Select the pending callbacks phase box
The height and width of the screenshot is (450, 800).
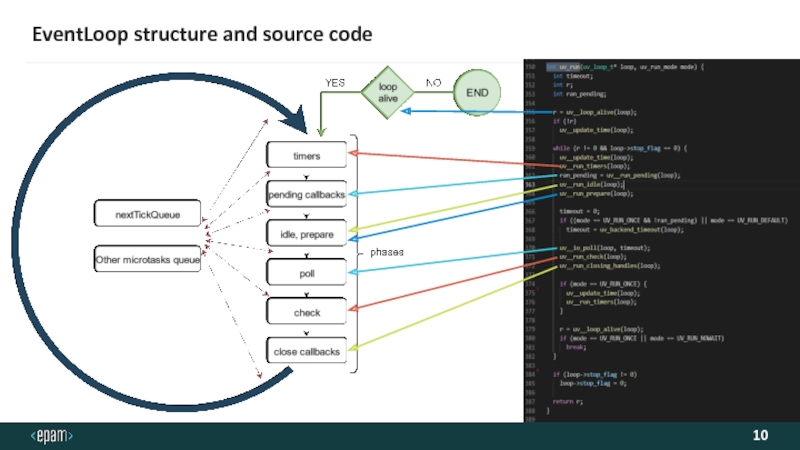click(307, 194)
